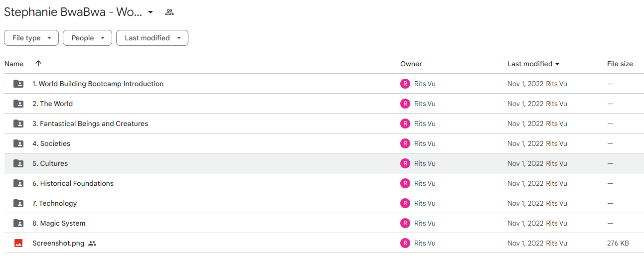Expand the File type filter
644x261 pixels.
click(x=31, y=38)
